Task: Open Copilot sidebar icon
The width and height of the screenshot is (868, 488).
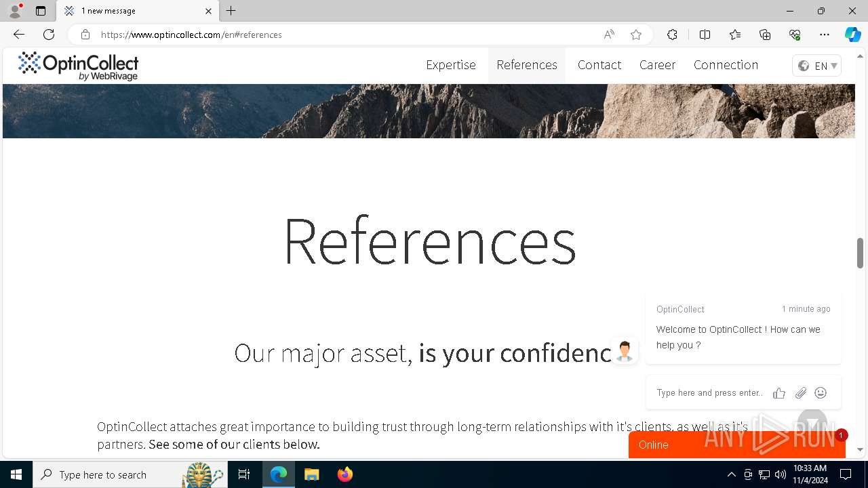Action: click(x=853, y=35)
